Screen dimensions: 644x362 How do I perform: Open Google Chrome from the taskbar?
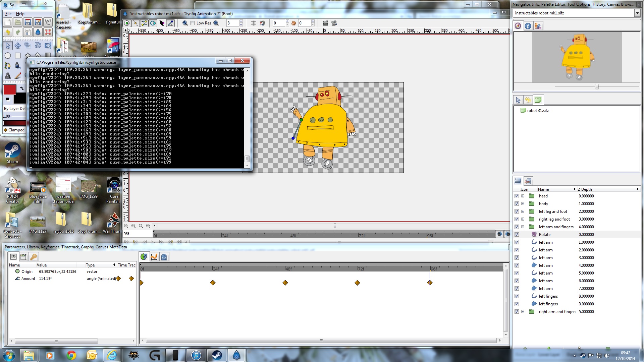[71, 355]
